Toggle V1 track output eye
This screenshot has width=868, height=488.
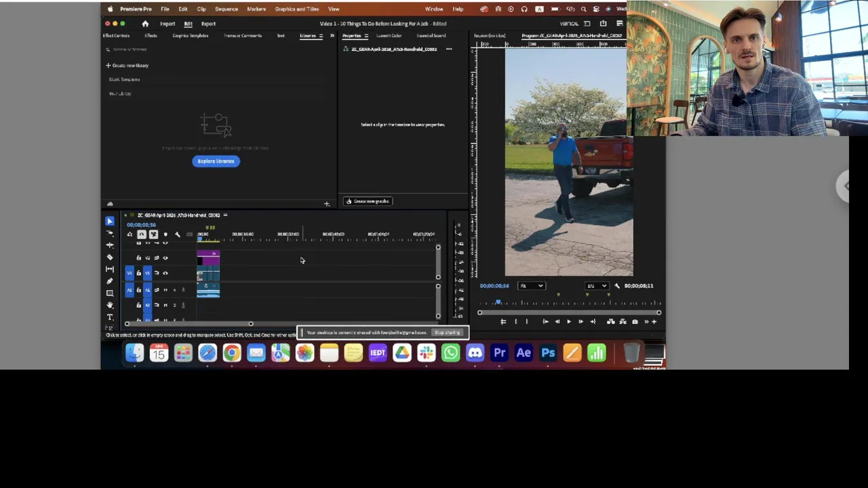(165, 273)
